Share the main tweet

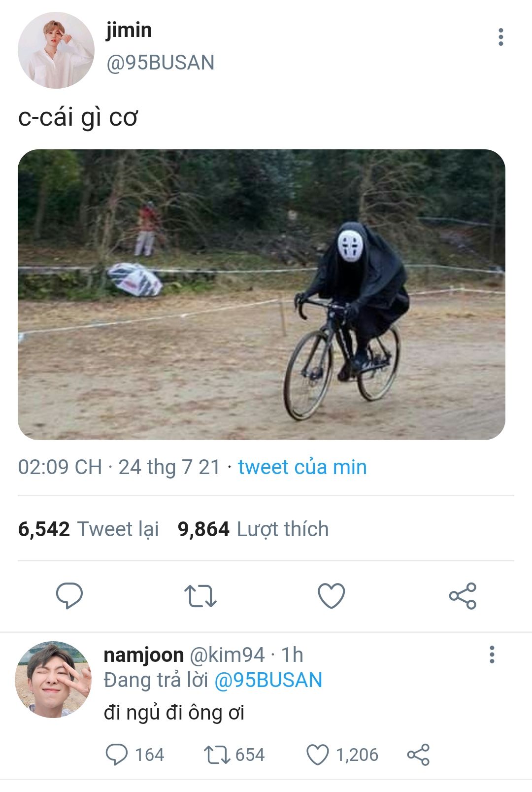pos(463,596)
